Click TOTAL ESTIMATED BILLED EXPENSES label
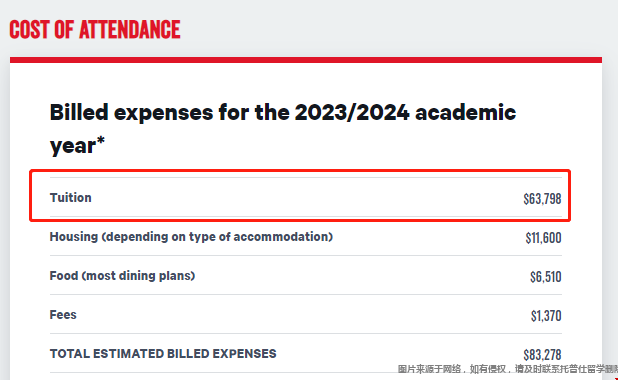The height and width of the screenshot is (380, 618). click(x=163, y=354)
